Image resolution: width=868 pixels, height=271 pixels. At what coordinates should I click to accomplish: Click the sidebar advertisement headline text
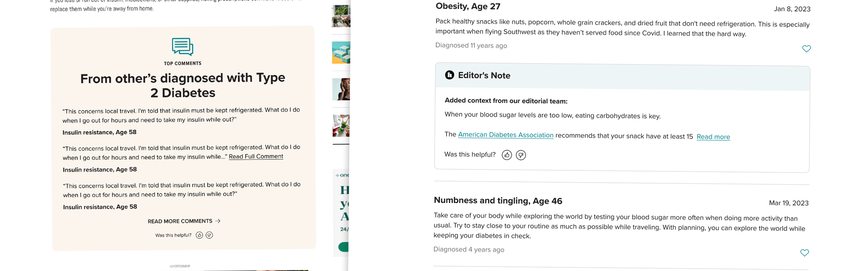[x=344, y=203]
